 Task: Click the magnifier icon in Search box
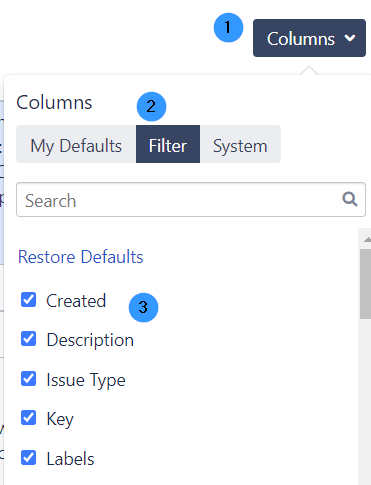[x=350, y=199]
